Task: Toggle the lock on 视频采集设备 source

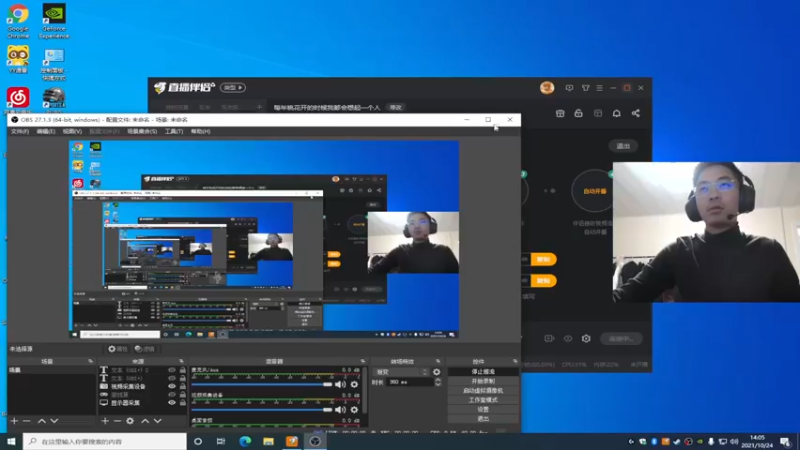Action: tap(183, 386)
